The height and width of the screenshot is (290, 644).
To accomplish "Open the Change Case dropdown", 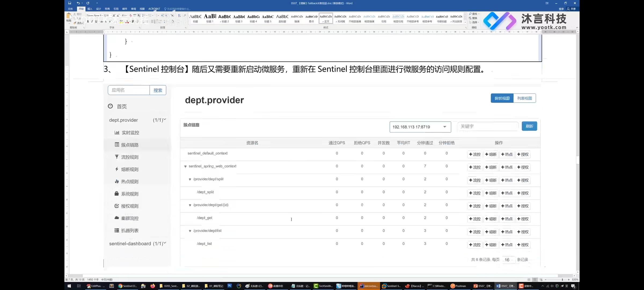I will click(x=124, y=16).
